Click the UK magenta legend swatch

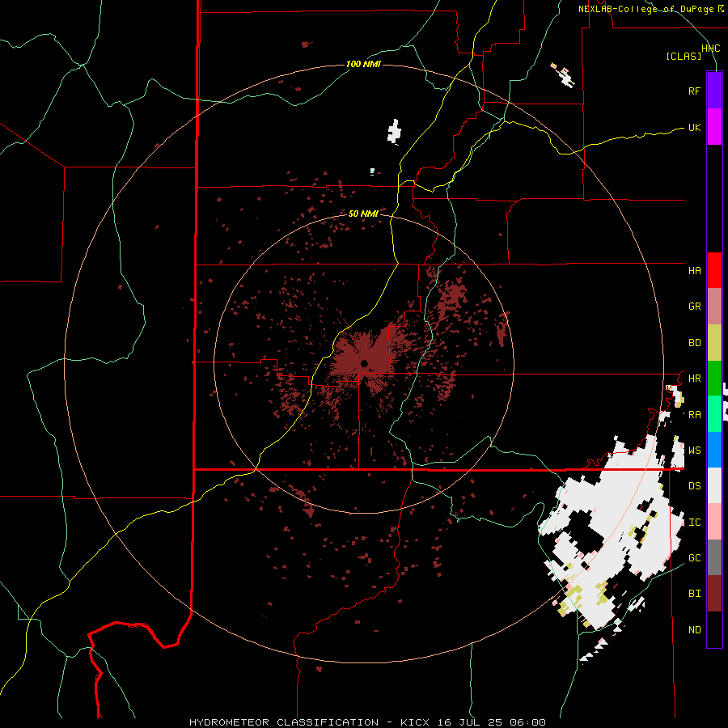[714, 126]
